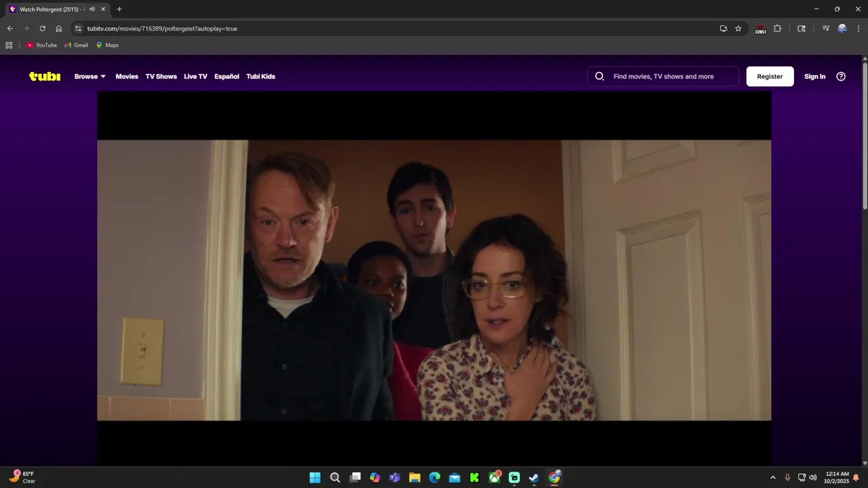The image size is (868, 488).
Task: Click the tubitv.com address bar URL
Action: click(x=162, y=28)
